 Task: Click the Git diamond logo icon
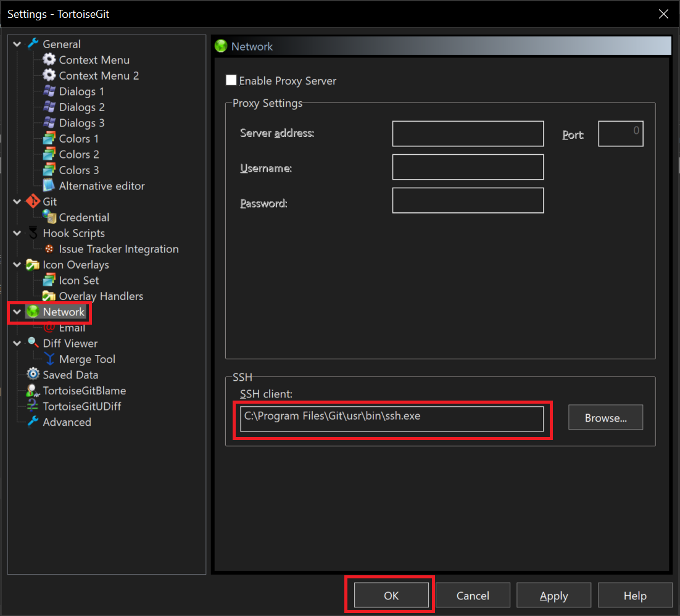(x=33, y=201)
